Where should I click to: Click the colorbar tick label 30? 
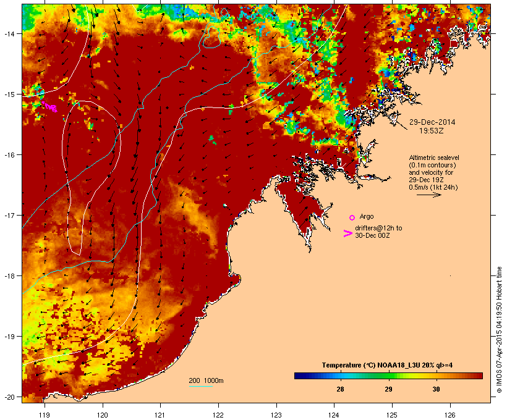pos(436,389)
